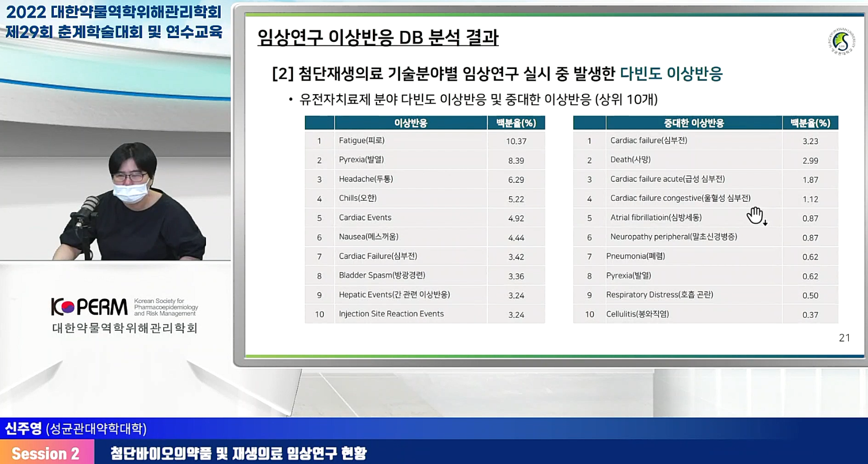Click the teal '다빈도 이상반응' heading text
The width and height of the screenshot is (868, 464).
coord(671,74)
